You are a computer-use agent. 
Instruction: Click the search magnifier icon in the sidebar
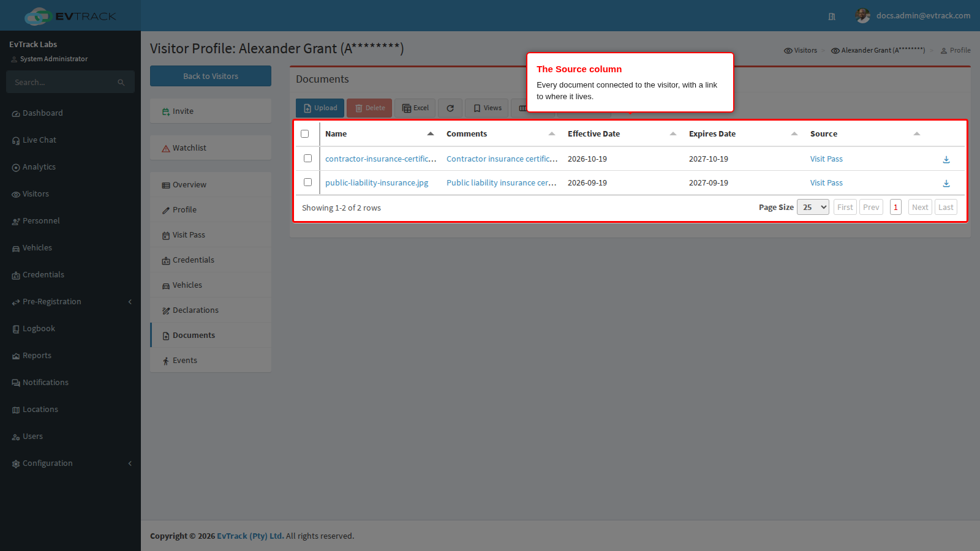point(121,83)
